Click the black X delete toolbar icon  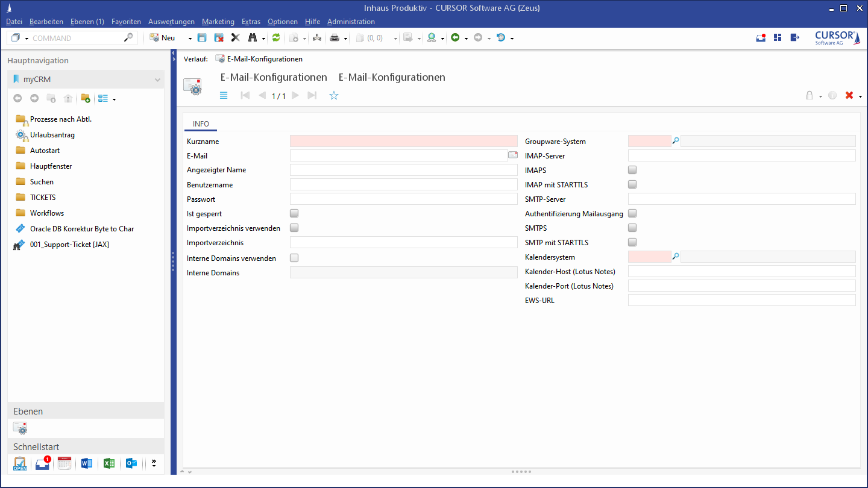click(x=236, y=38)
